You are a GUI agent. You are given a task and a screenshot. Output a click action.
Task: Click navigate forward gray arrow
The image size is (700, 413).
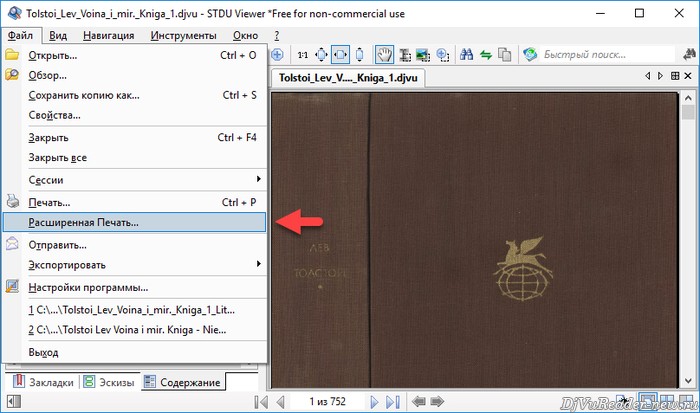pyautogui.click(x=437, y=402)
